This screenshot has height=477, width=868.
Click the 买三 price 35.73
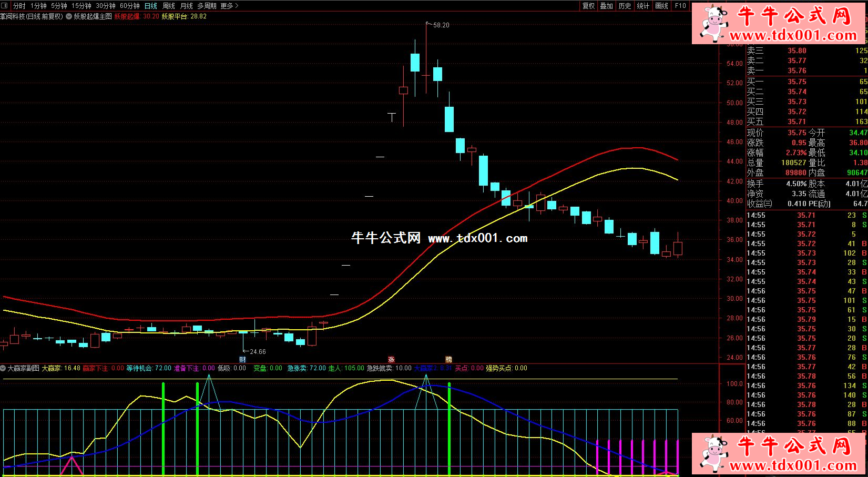pos(797,102)
